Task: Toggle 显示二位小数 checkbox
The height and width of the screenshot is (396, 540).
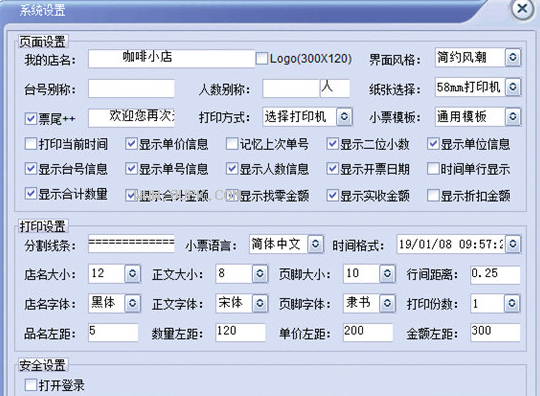Action: [x=332, y=144]
